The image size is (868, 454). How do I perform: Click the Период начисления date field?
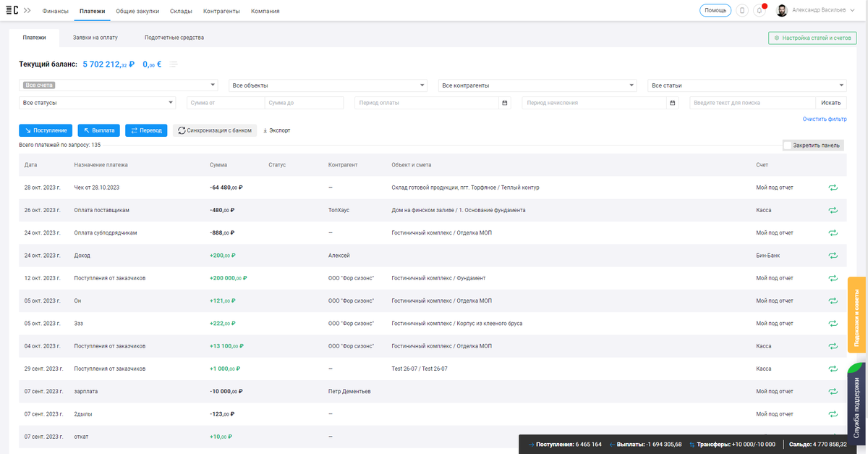[595, 103]
